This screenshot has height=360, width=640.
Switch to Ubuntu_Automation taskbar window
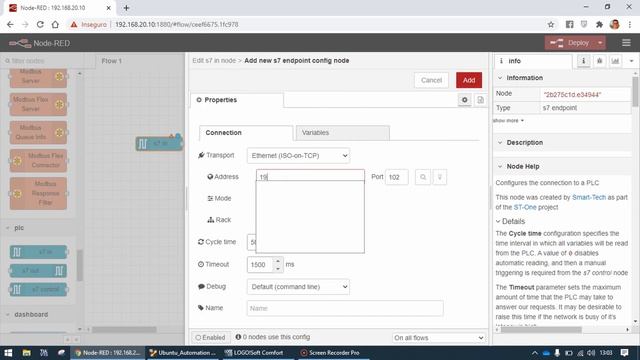[x=183, y=353]
